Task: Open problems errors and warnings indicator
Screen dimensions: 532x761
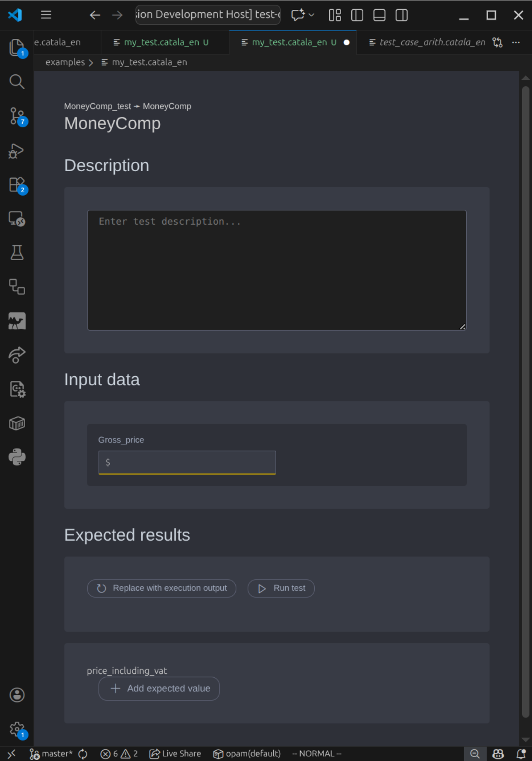Action: (x=119, y=754)
